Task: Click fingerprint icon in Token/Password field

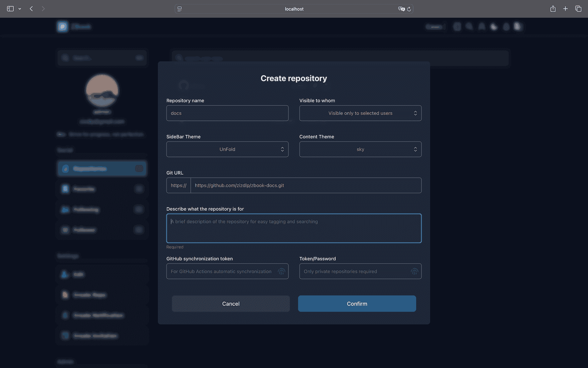Action: 414,272
